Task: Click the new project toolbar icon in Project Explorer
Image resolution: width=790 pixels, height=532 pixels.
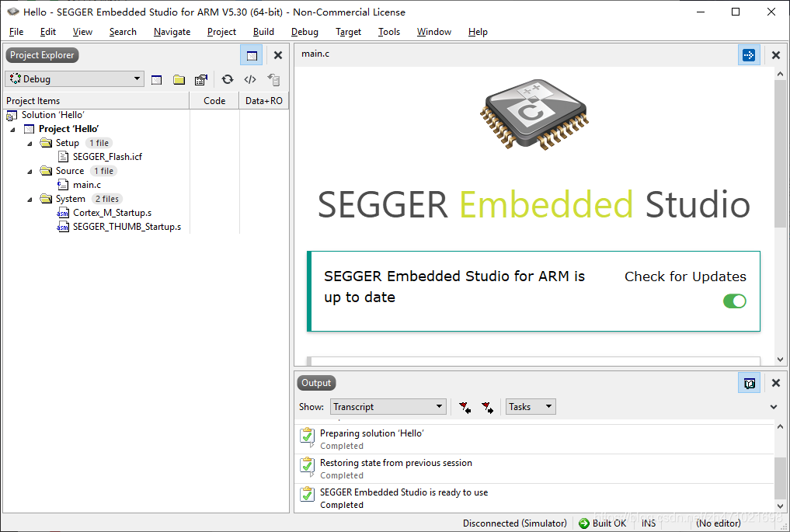Action: (x=157, y=79)
